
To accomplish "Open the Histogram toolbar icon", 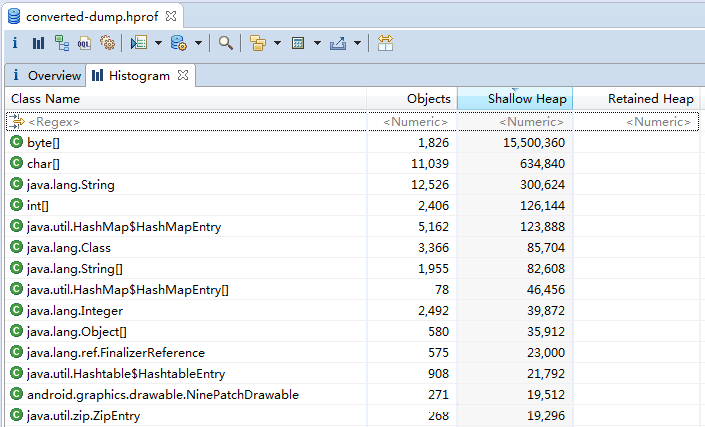I will [38, 43].
